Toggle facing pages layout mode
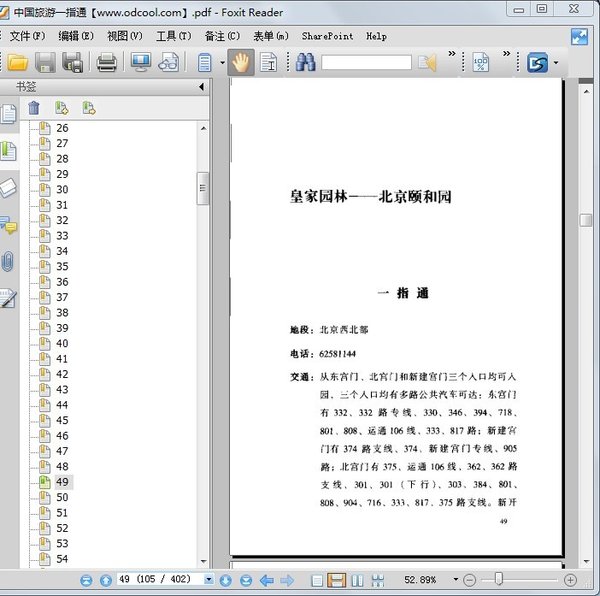 click(x=357, y=580)
